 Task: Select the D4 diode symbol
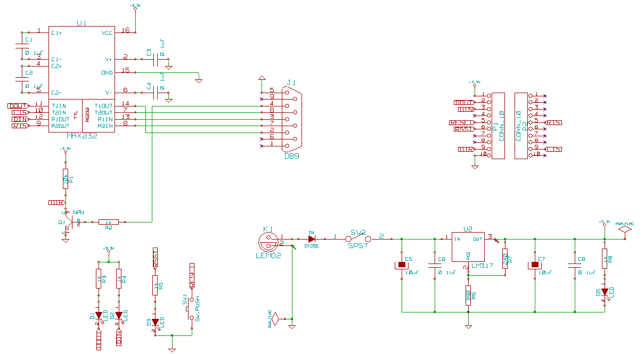click(x=311, y=239)
